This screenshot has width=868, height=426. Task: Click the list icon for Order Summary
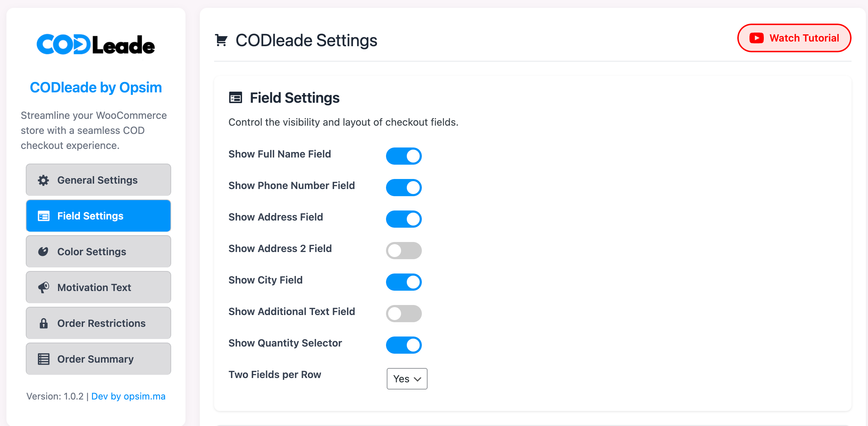43,359
